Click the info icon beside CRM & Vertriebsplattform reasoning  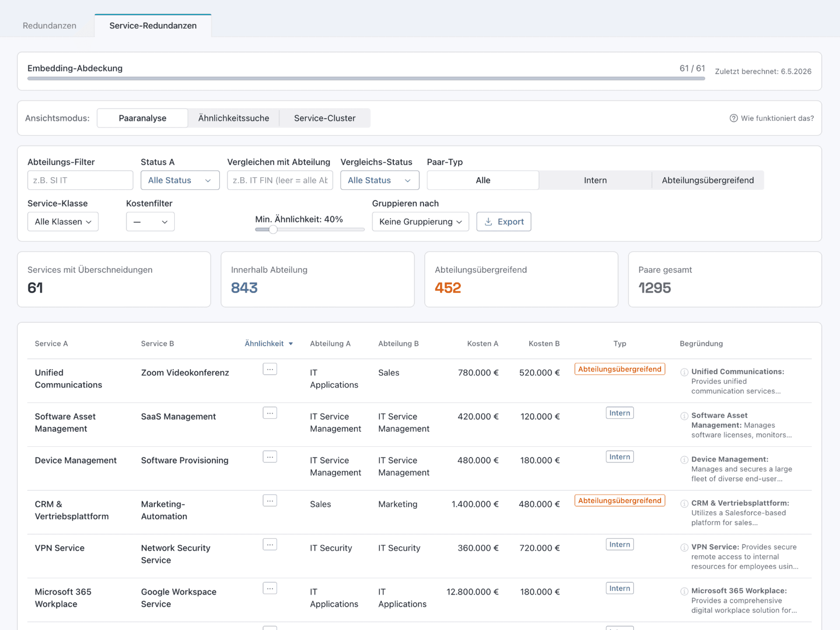click(684, 503)
